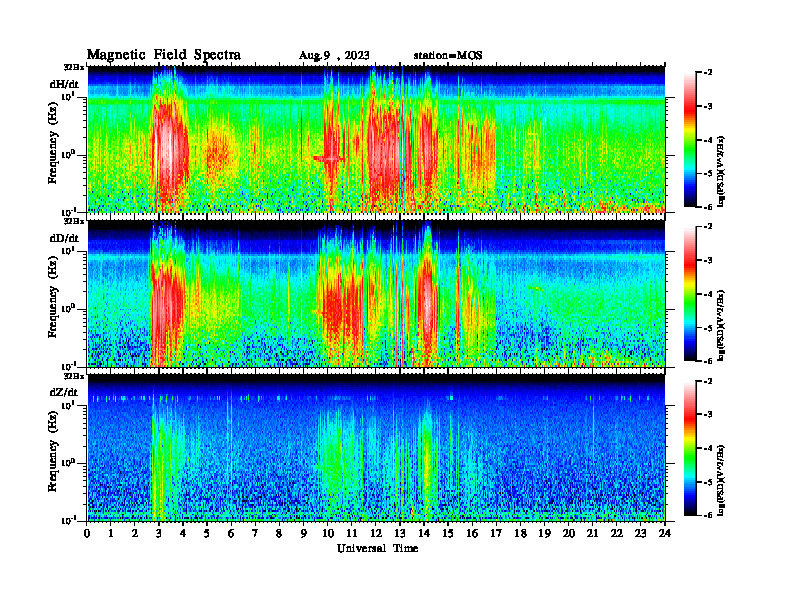The width and height of the screenshot is (792, 612).
Task: Click hour 5 on the time axis
Action: 207,534
